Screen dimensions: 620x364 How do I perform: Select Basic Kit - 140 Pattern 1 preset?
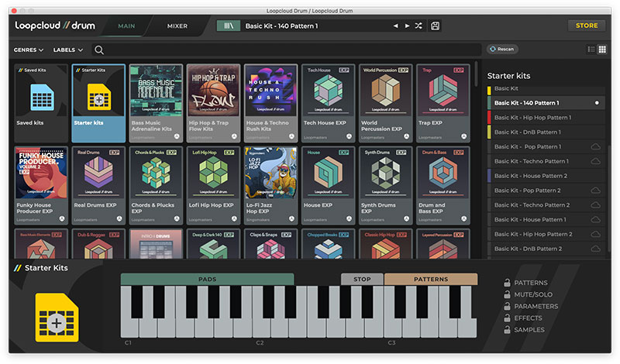(x=546, y=103)
